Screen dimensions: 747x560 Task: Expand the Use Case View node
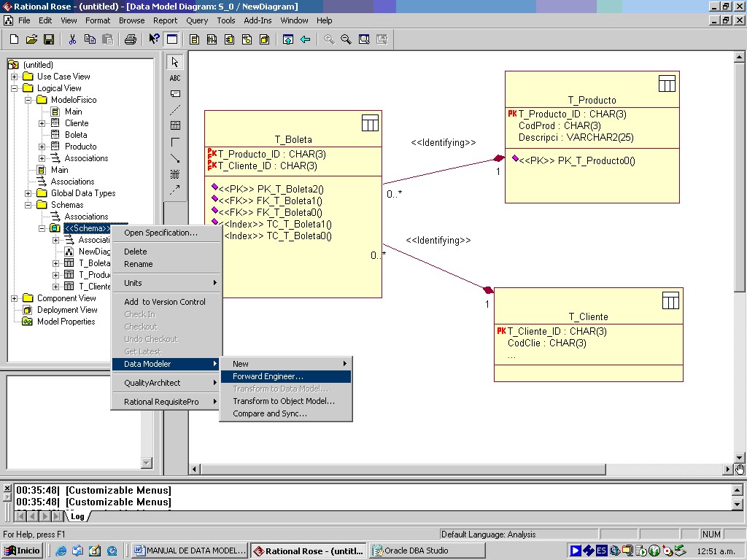pos(15,77)
